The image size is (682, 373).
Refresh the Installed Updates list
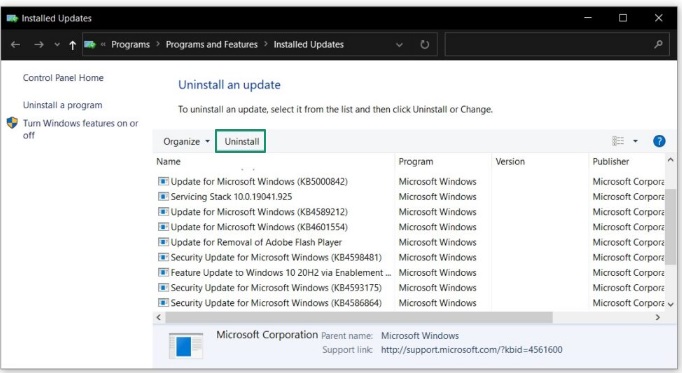[425, 44]
